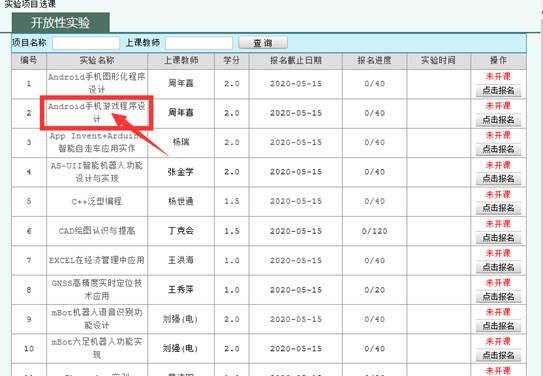The height and width of the screenshot is (376, 543).
Task: Switch to the 开放性实验 tab
Action: (x=61, y=23)
